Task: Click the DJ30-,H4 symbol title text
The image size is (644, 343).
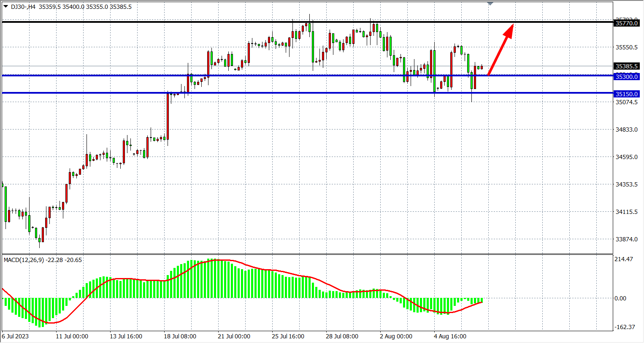Action: 23,7
